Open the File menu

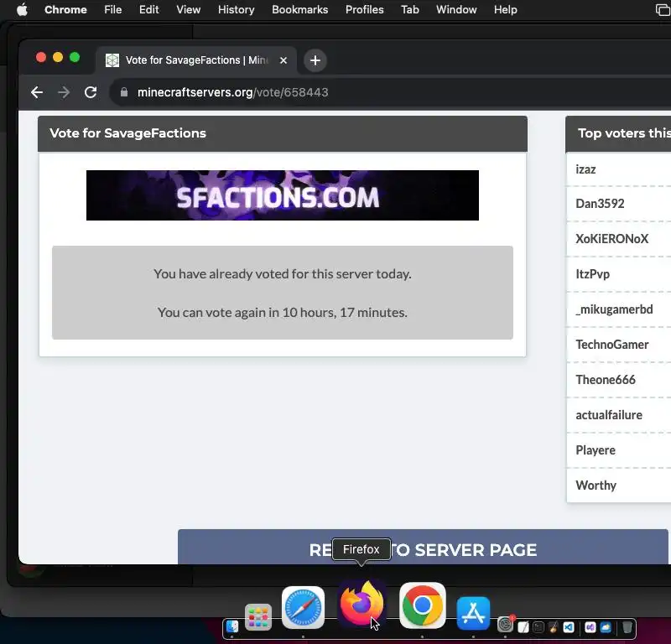(x=113, y=9)
